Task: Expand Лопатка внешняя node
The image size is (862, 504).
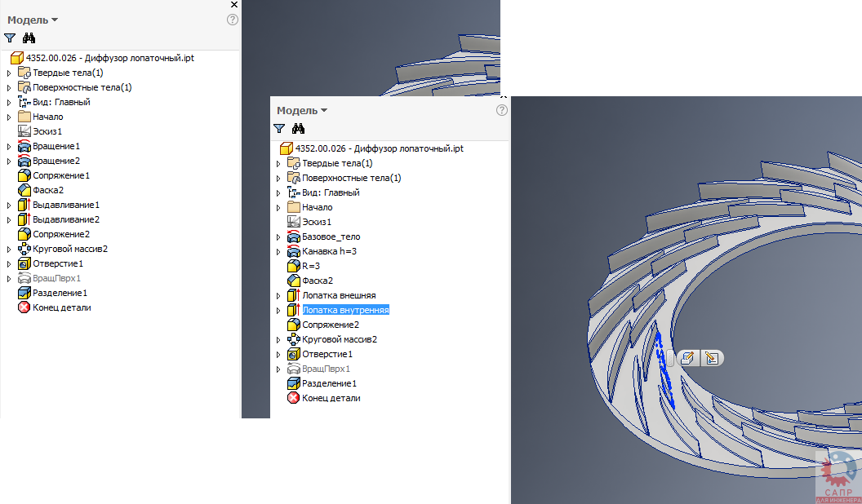Action: tap(278, 295)
